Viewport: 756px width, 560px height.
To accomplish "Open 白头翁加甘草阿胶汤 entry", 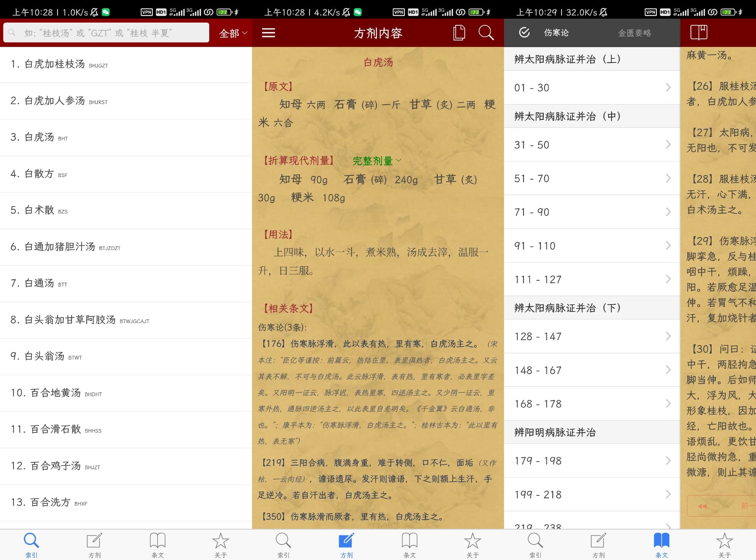I will pyautogui.click(x=126, y=320).
